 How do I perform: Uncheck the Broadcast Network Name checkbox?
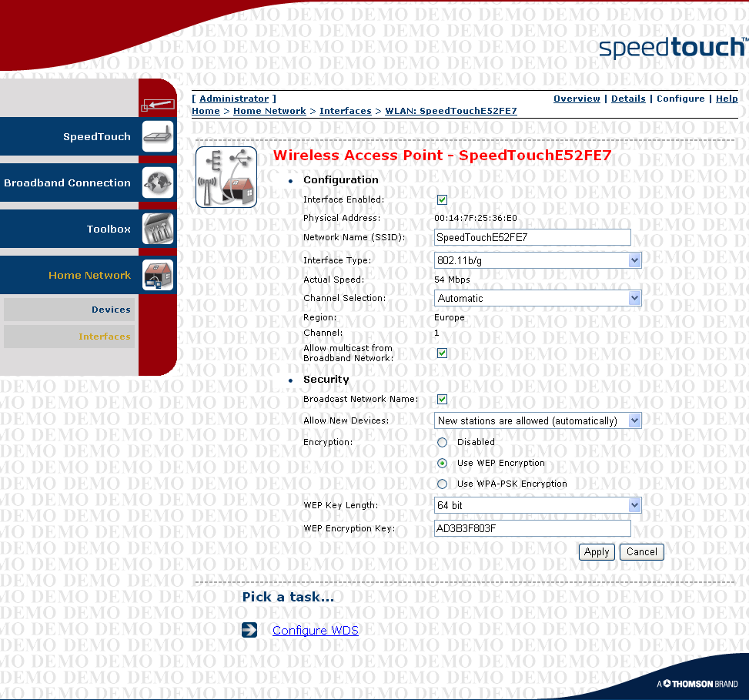(x=443, y=399)
